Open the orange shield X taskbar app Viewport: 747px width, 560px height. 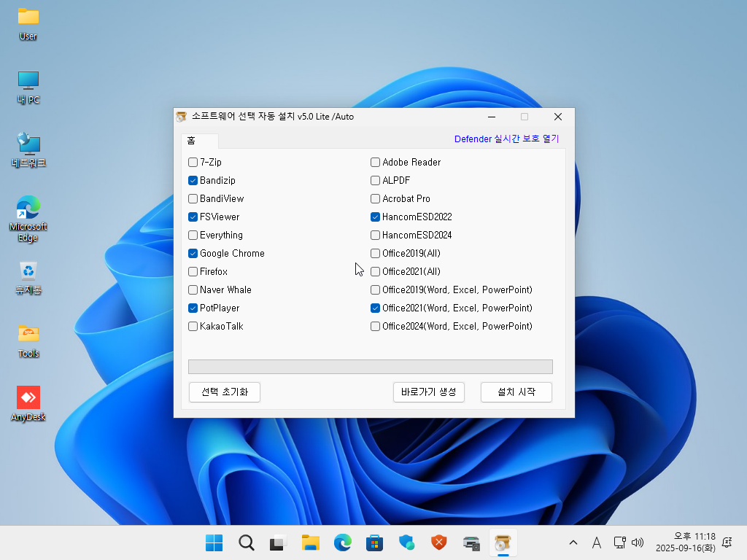pos(438,542)
